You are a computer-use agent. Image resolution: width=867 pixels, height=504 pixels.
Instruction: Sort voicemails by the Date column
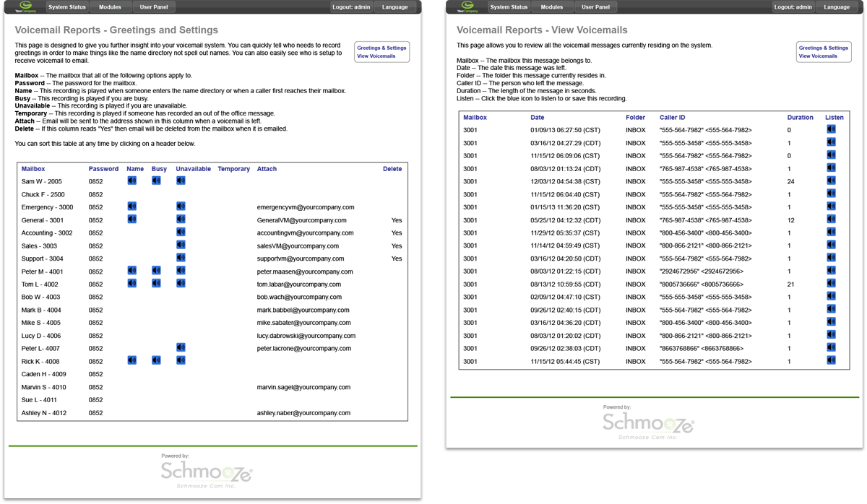coord(535,117)
